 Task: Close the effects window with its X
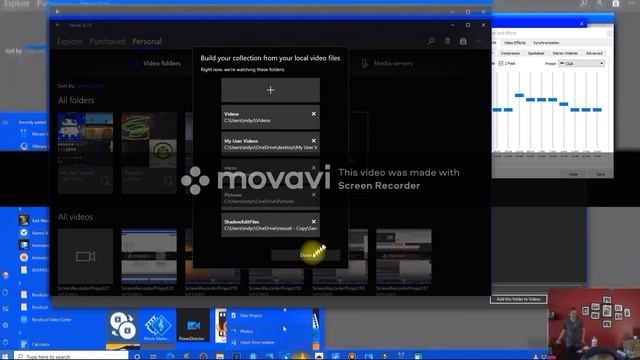click(x=582, y=24)
